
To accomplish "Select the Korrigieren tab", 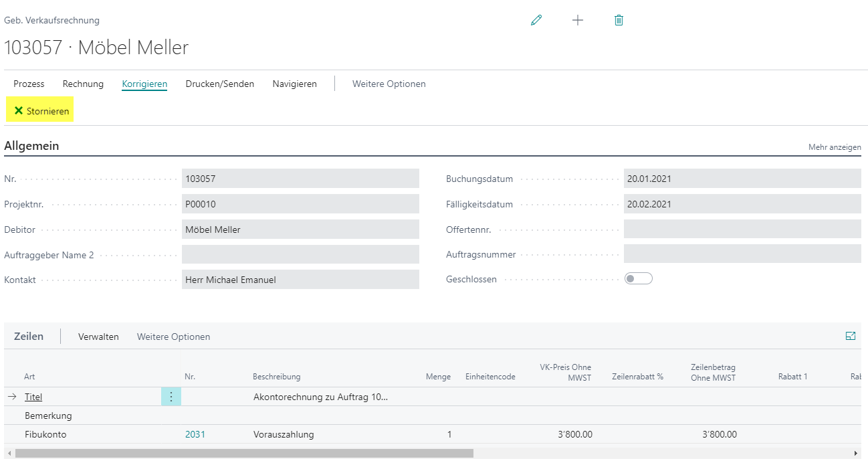I will 144,84.
